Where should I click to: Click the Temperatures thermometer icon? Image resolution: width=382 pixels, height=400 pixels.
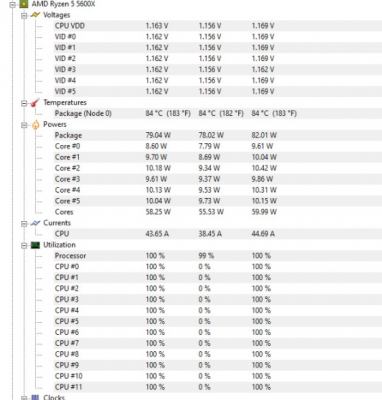tap(35, 103)
